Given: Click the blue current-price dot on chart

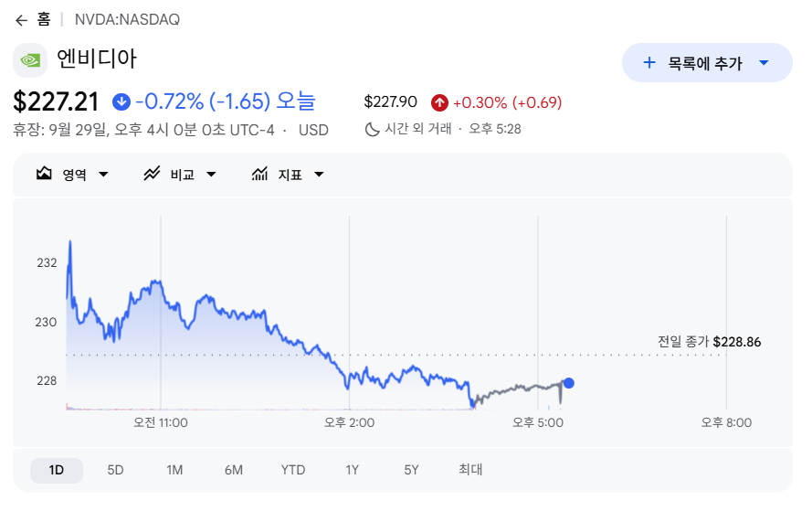Looking at the screenshot, I should pos(569,383).
